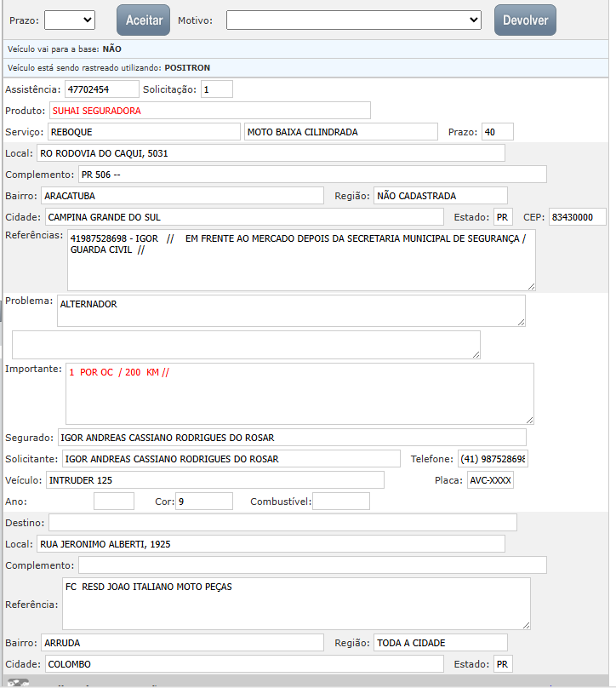This screenshot has height=688, width=616.
Task: Click the Aceitar button
Action: pos(143,20)
